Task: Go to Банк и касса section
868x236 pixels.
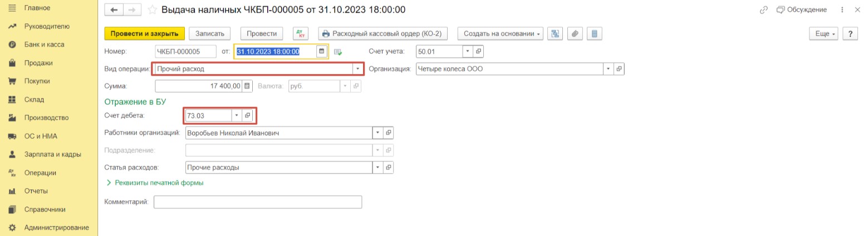Action: (x=44, y=45)
